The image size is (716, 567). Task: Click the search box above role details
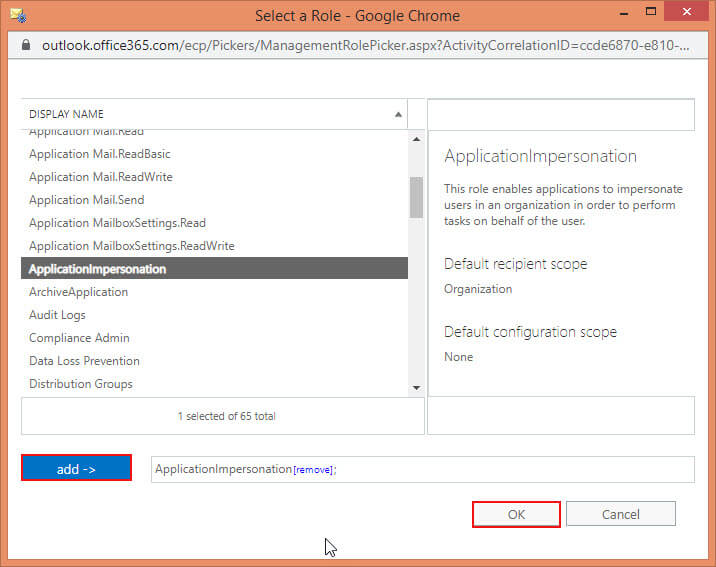coord(561,115)
